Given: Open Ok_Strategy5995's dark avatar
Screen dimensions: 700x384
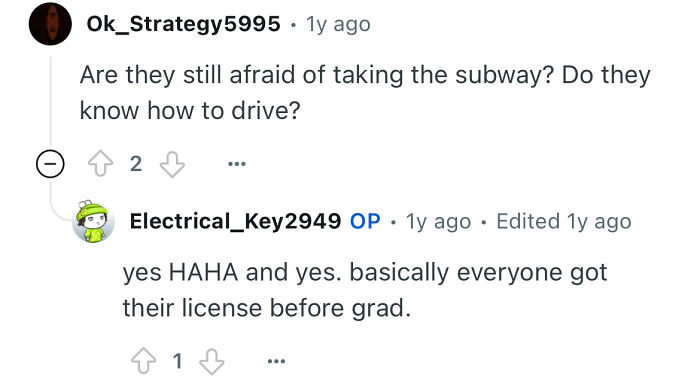Looking at the screenshot, I should (50, 24).
